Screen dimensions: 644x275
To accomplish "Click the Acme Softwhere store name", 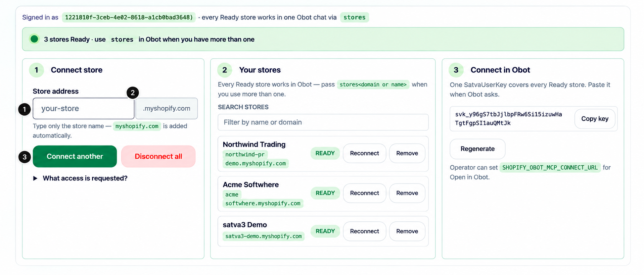I will 251,184.
